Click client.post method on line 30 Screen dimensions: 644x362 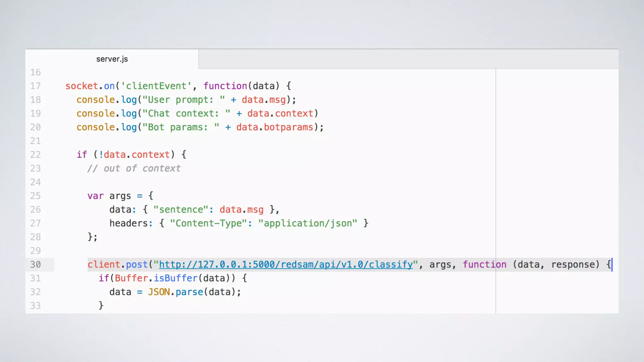click(x=118, y=265)
